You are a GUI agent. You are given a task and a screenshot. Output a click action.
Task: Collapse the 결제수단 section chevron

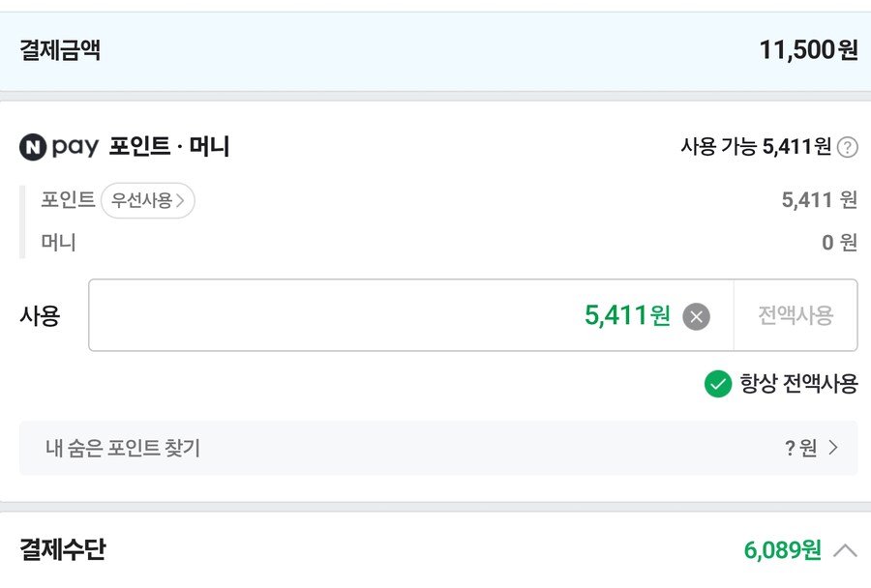[845, 550]
